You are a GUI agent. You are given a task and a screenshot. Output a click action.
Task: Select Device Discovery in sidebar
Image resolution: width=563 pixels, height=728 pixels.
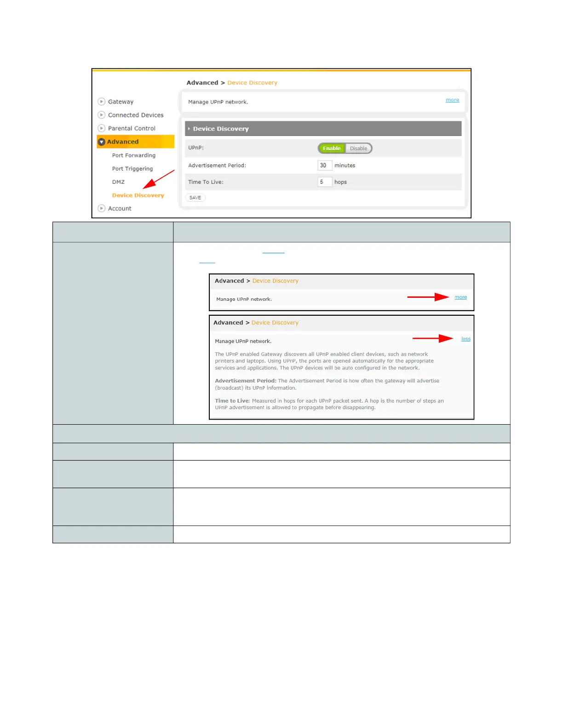click(x=138, y=195)
